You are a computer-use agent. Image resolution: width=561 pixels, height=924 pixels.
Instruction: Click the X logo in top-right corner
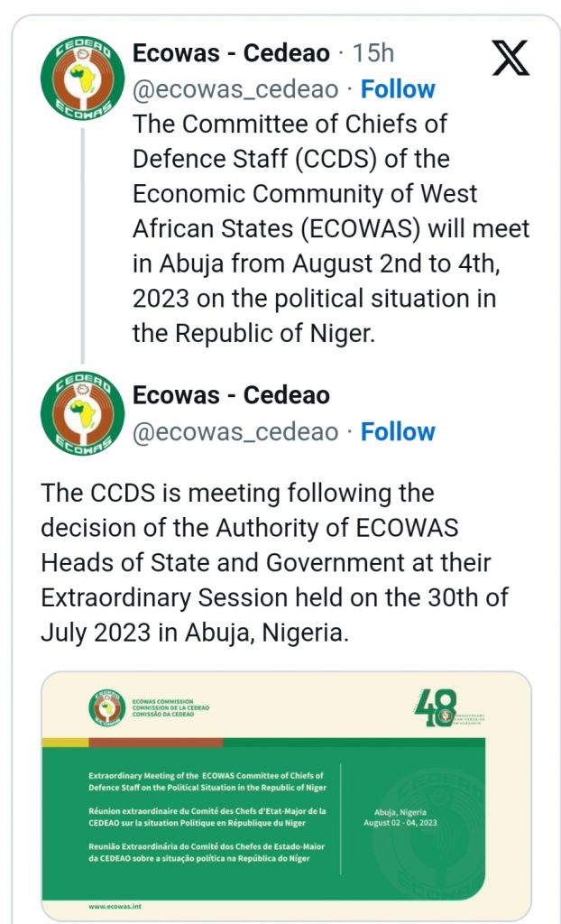512,58
